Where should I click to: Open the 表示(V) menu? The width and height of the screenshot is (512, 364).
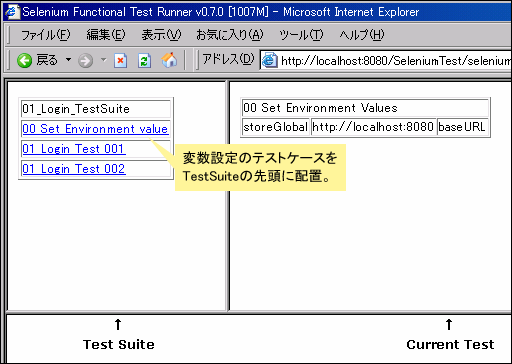pos(161,35)
